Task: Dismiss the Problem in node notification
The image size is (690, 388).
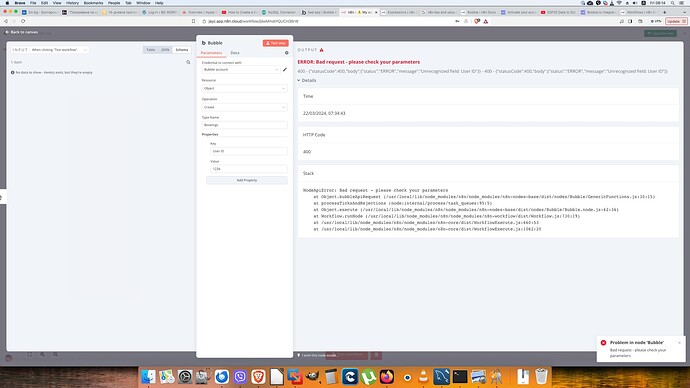Action: 679,343
